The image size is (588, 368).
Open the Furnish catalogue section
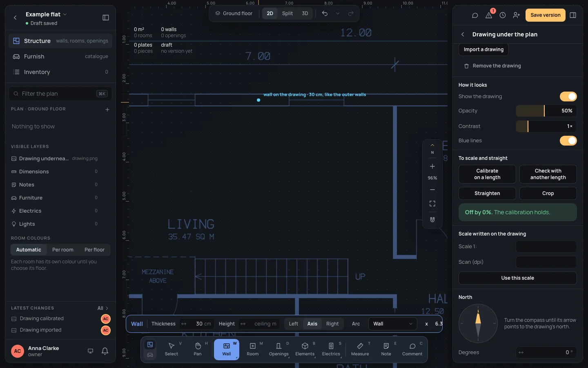pos(60,56)
